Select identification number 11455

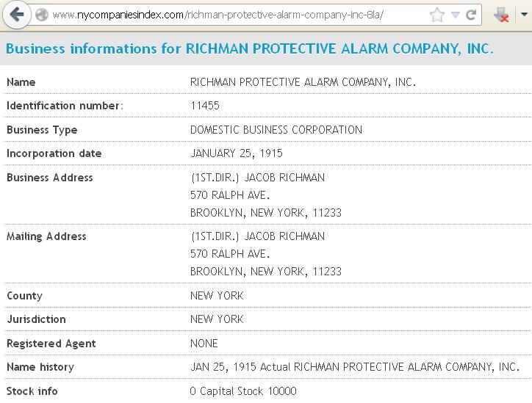205,106
